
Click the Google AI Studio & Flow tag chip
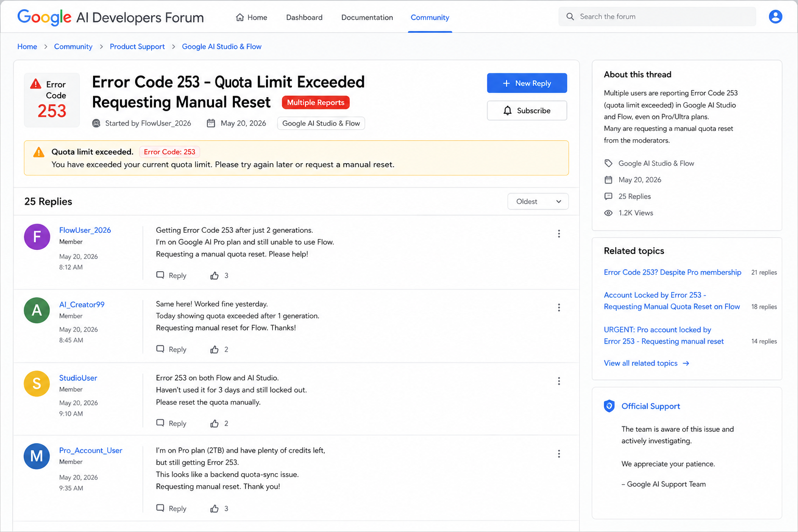pos(321,123)
